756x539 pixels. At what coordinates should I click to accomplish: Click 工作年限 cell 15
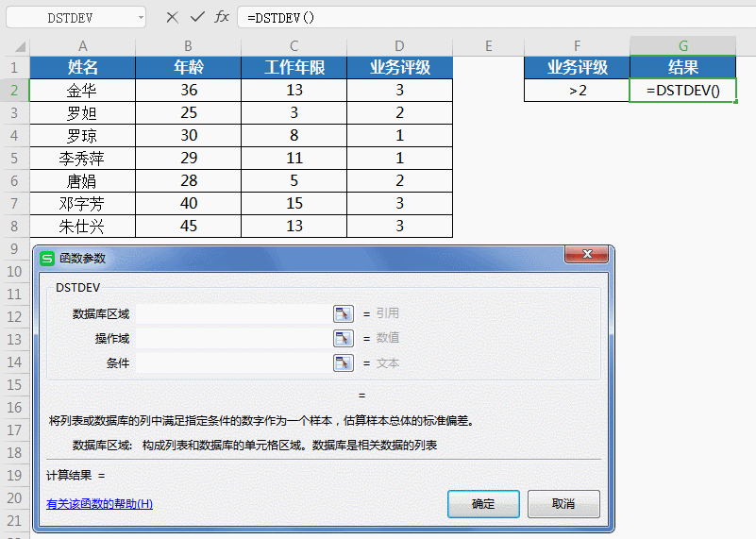[294, 204]
